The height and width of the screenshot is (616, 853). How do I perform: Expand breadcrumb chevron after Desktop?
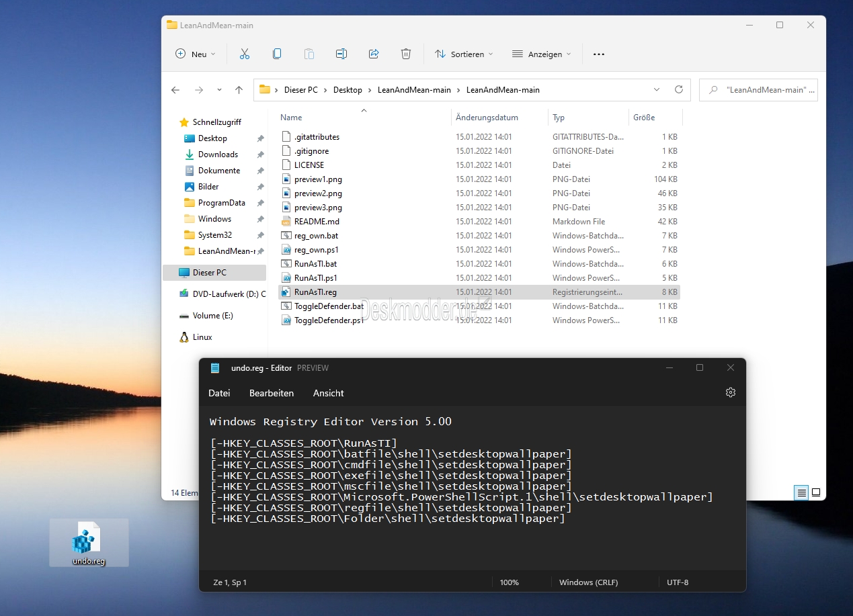point(370,90)
